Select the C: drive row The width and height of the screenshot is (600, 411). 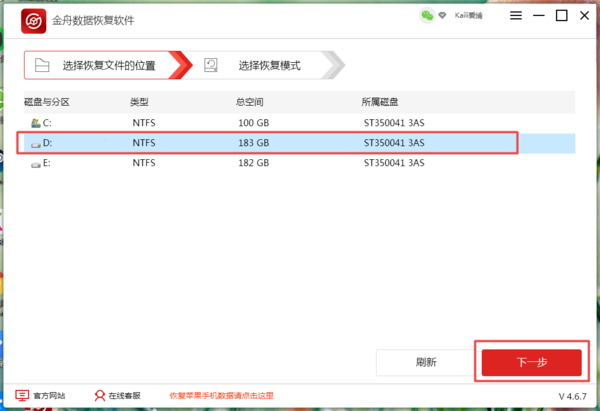point(299,123)
